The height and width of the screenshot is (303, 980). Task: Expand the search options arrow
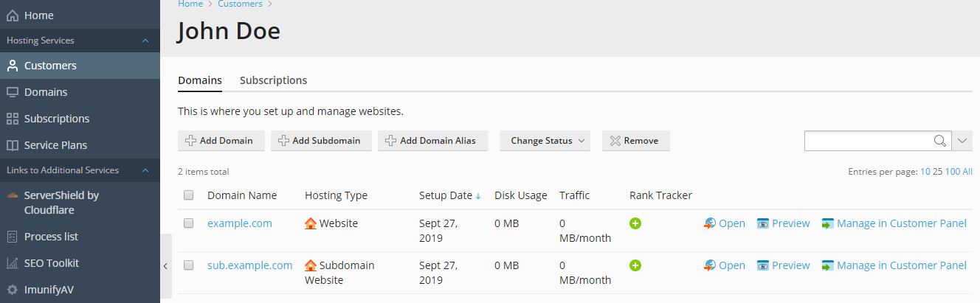(963, 141)
